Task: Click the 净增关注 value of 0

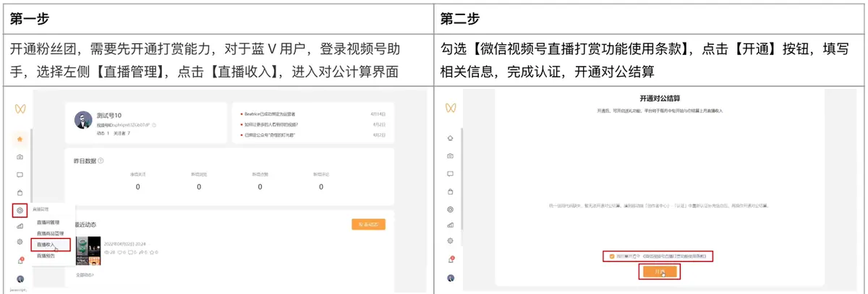Action: 137,187
